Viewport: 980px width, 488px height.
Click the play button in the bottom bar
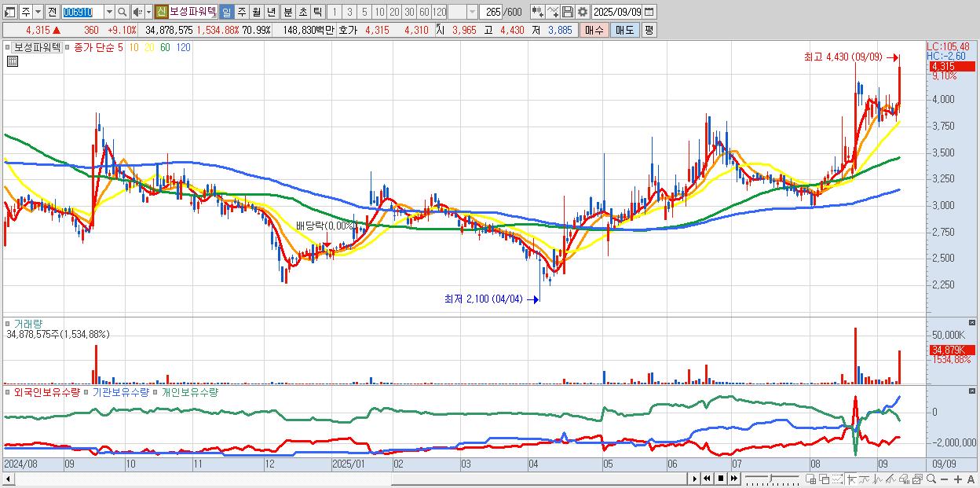click(x=695, y=479)
